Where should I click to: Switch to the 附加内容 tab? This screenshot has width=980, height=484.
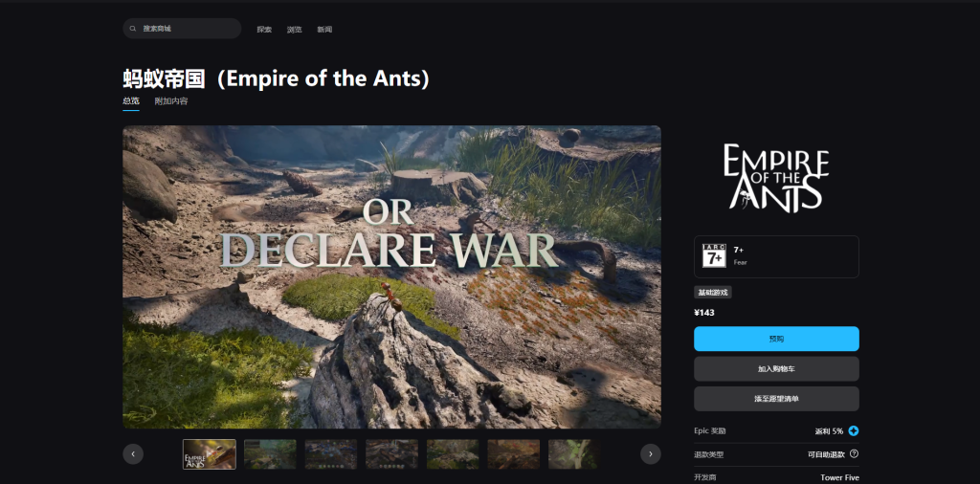coord(171,101)
